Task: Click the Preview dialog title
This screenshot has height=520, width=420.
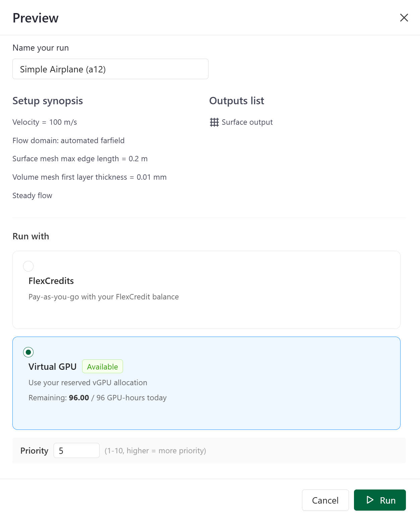Action: (x=35, y=18)
